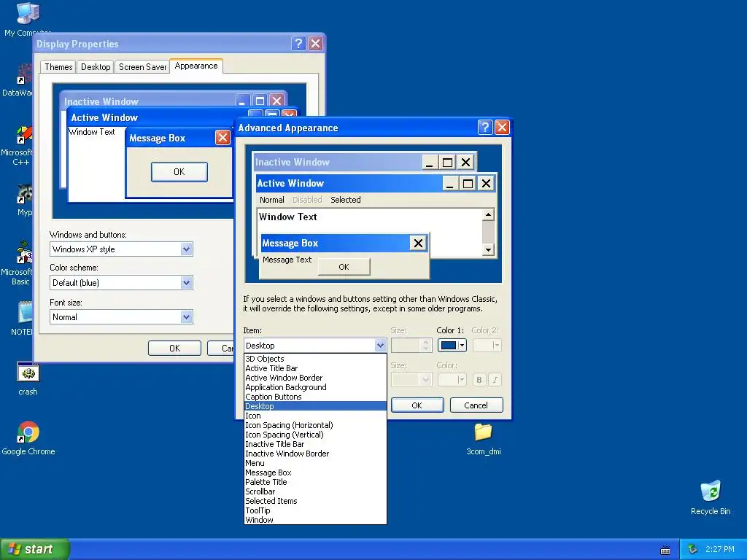Screen dimensions: 747x560
Task: Pick Selected Items in Item list
Action: click(x=315, y=501)
